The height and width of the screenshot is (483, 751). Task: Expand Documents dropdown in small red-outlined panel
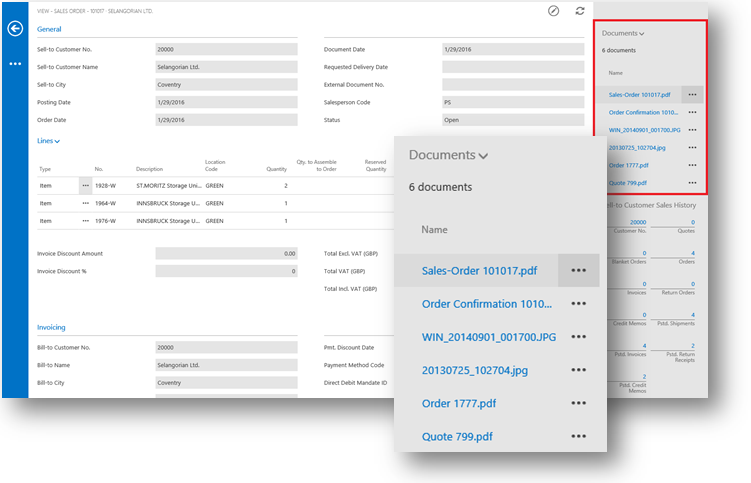[x=642, y=34]
